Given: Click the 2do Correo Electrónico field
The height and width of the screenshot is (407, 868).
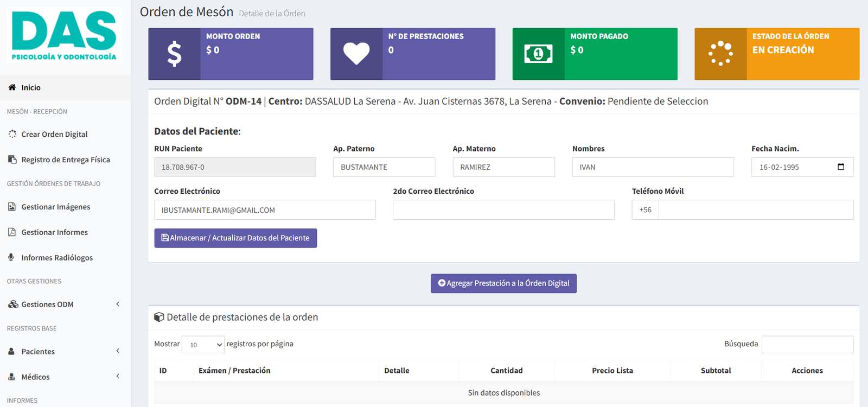Looking at the screenshot, I should point(503,210).
